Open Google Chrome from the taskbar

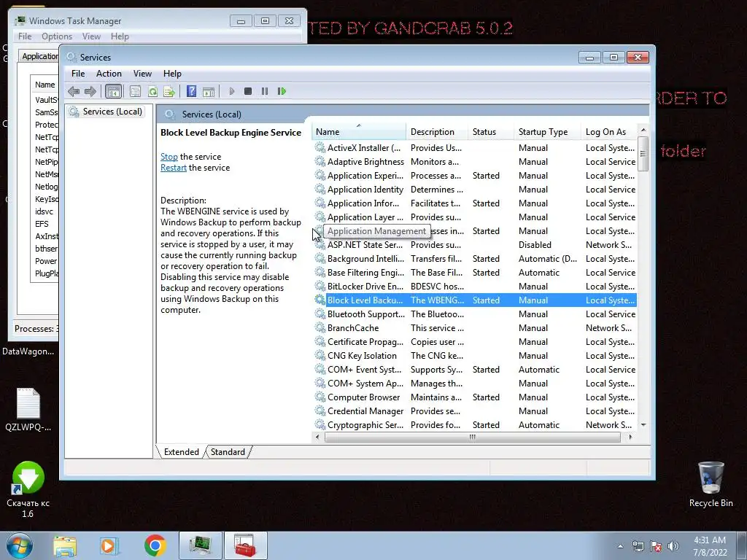pyautogui.click(x=155, y=545)
